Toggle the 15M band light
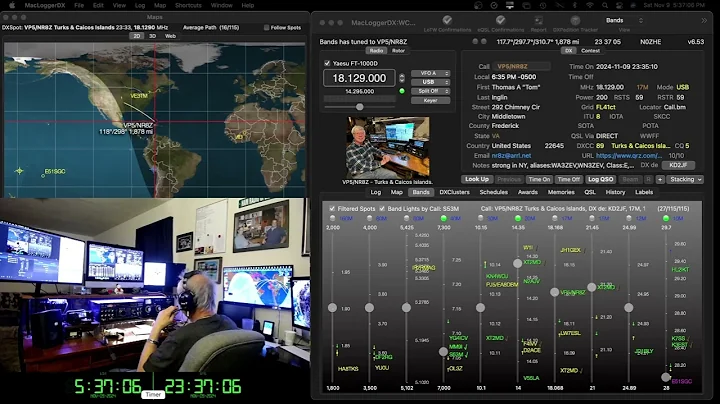Screen dimensions: 720x404 (591, 219)
